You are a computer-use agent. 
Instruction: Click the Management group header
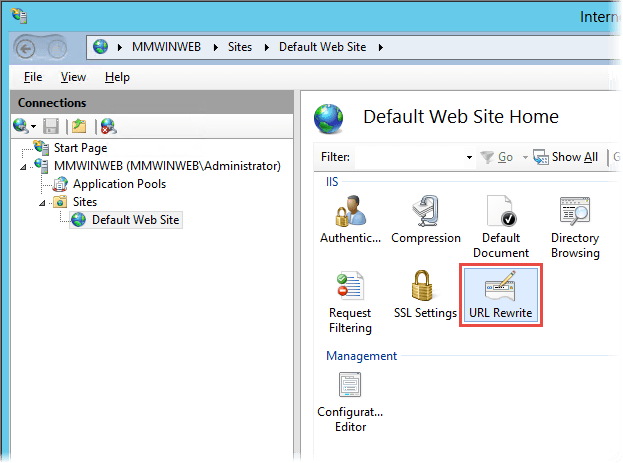click(361, 356)
